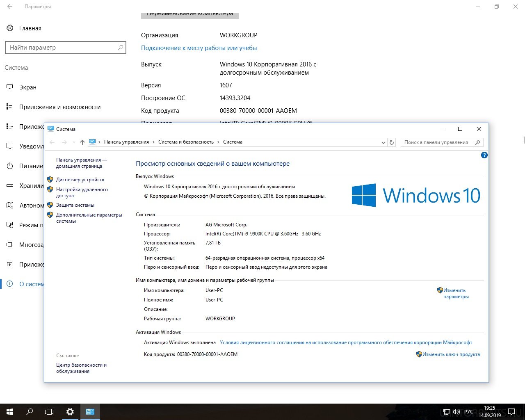This screenshot has height=420, width=525.
Task: Click the Подключение к месту работы или учебы link
Action: click(x=199, y=48)
